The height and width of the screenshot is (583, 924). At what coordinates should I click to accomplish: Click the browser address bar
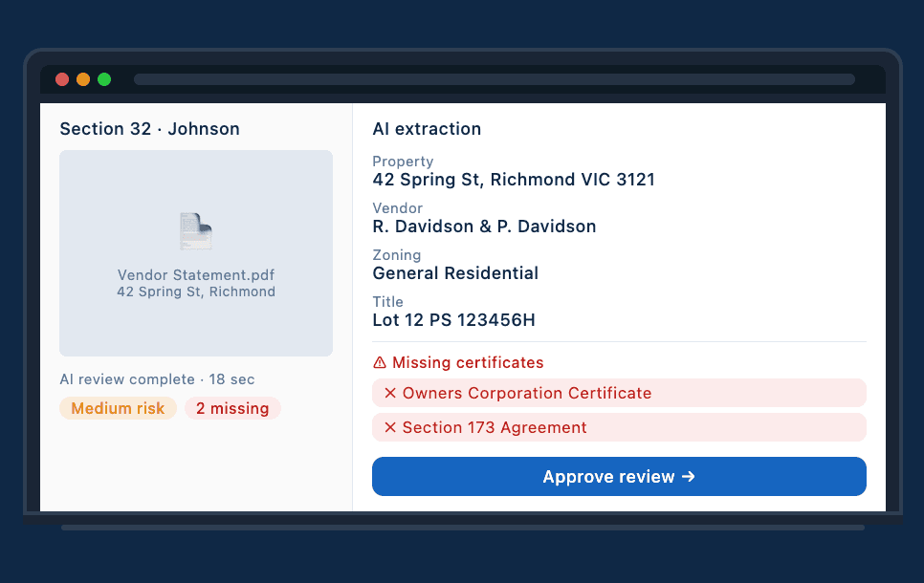pyautogui.click(x=495, y=79)
